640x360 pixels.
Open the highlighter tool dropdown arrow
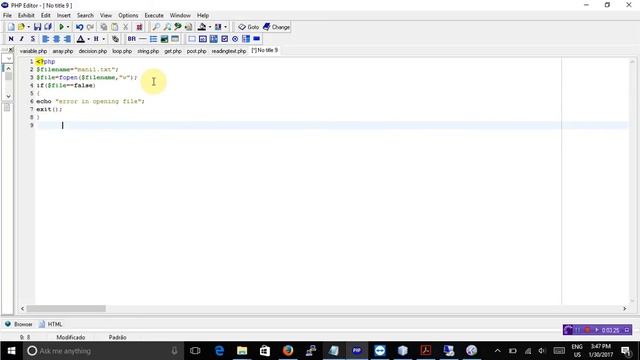(210, 27)
